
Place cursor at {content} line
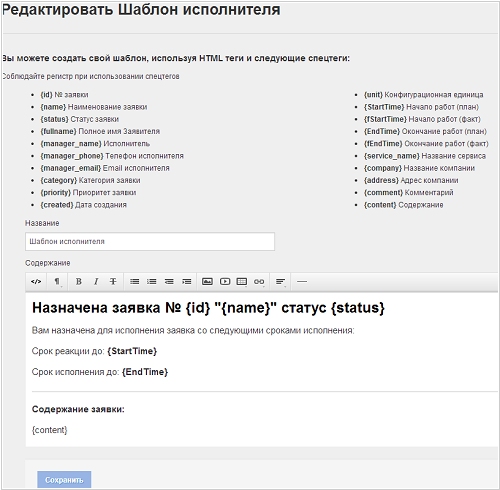pyautogui.click(x=50, y=430)
